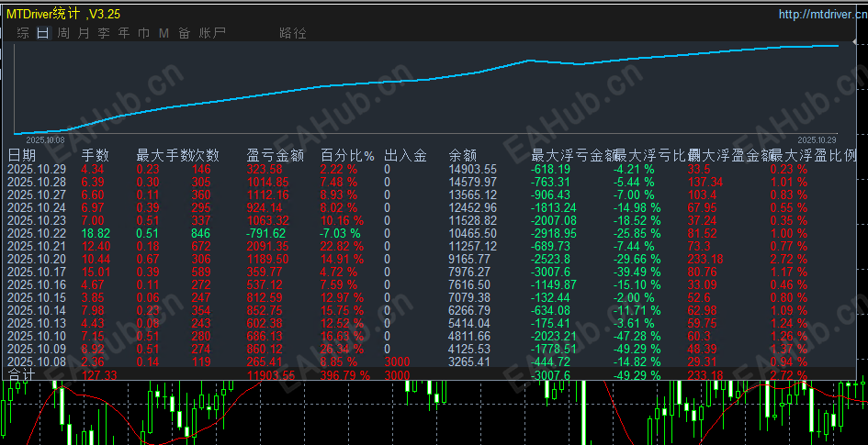This screenshot has height=445, width=868.
Task: Click the 127.33 total lots value
Action: coord(99,375)
